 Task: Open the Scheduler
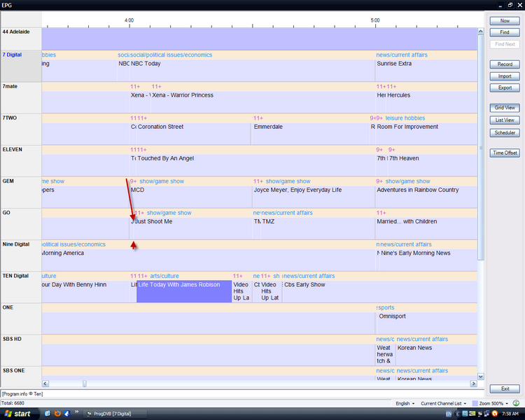pos(505,132)
